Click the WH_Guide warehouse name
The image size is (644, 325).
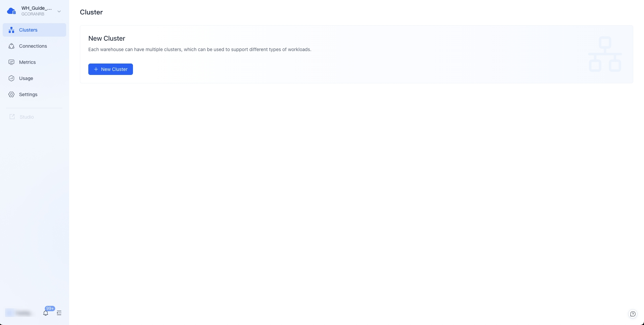click(x=36, y=8)
